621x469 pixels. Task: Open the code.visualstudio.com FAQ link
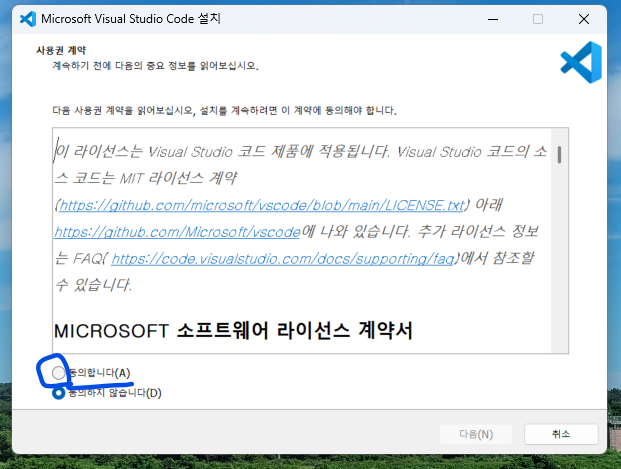(282, 259)
